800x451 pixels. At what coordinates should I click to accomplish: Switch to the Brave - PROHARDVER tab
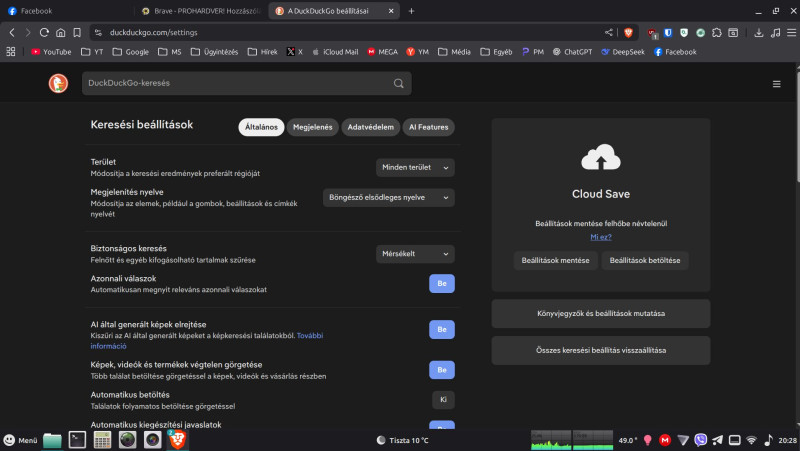[x=202, y=11]
